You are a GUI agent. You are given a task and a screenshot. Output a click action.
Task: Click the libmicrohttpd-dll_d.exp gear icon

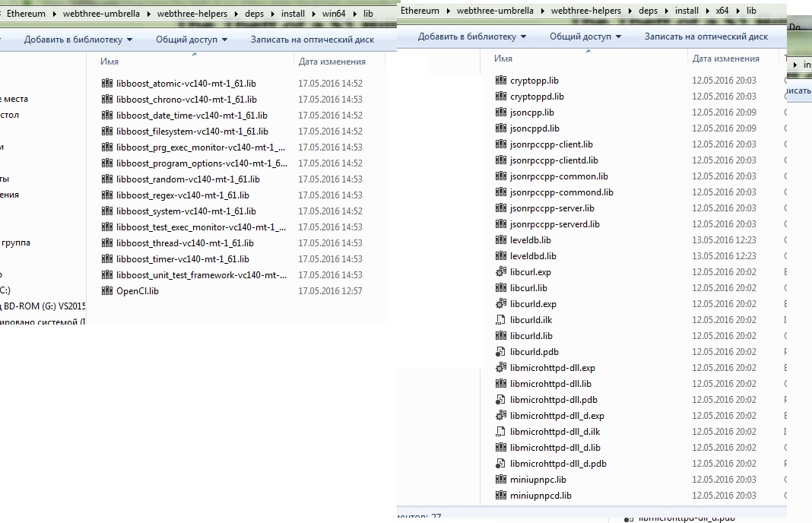pyautogui.click(x=501, y=415)
